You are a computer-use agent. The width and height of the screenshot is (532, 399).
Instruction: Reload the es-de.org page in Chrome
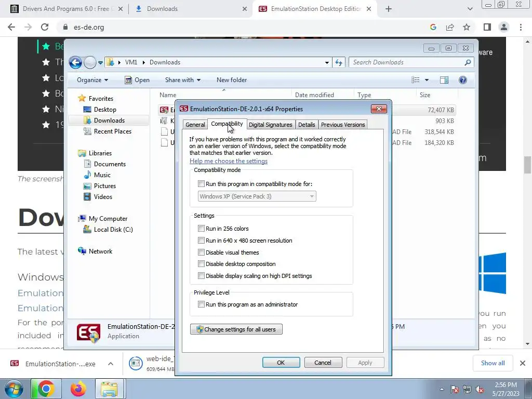point(45,27)
